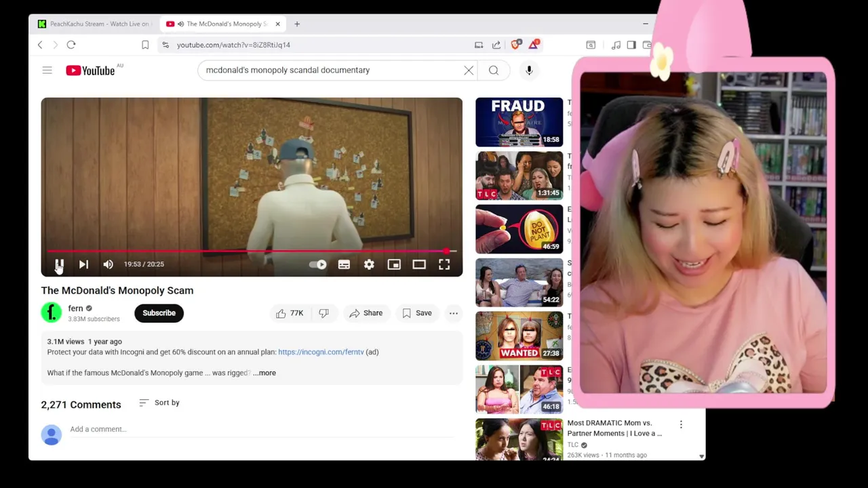The width and height of the screenshot is (868, 488).
Task: Skip to the next video
Action: click(83, 264)
